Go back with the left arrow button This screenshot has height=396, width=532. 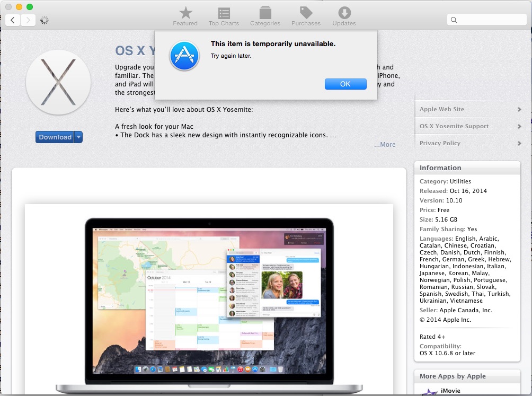click(x=13, y=20)
